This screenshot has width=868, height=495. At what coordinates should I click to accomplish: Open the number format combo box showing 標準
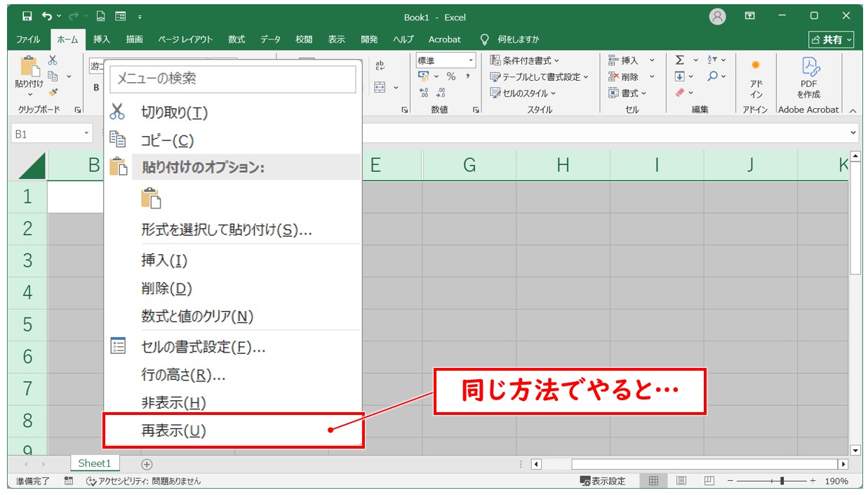click(x=446, y=60)
